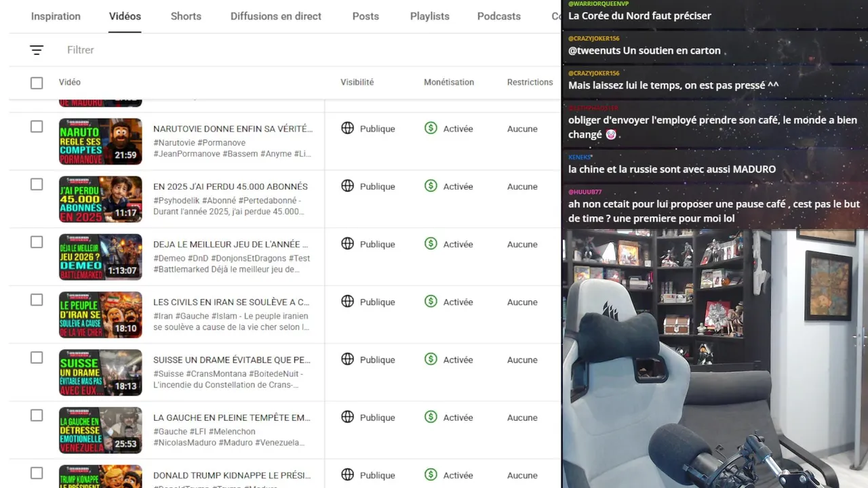The height and width of the screenshot is (488, 868).
Task: Check the DEJA LE MEILLEUR JEU DE L'ANNÉE row
Action: [37, 242]
